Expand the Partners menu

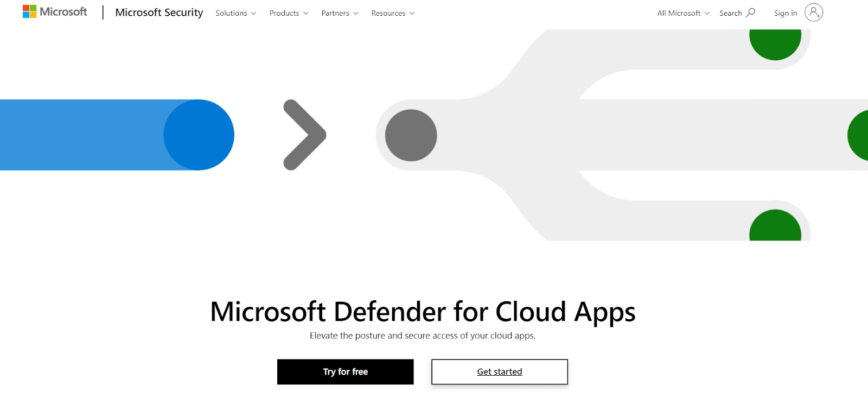pos(340,13)
